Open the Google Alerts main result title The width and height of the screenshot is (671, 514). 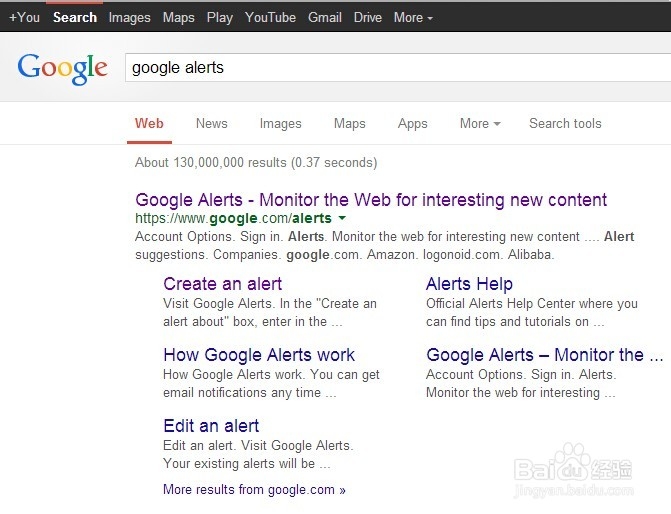[x=371, y=200]
